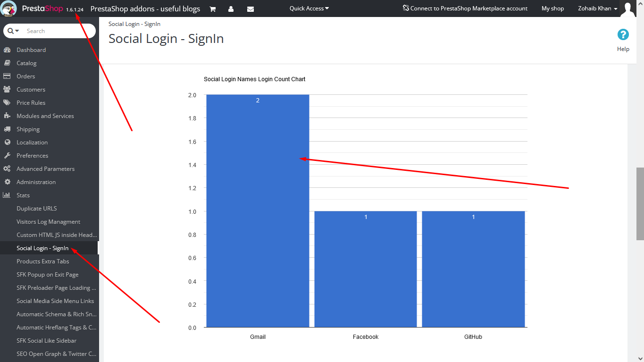This screenshot has width=644, height=362.
Task: Click the Administration gear icon
Action: click(x=7, y=182)
